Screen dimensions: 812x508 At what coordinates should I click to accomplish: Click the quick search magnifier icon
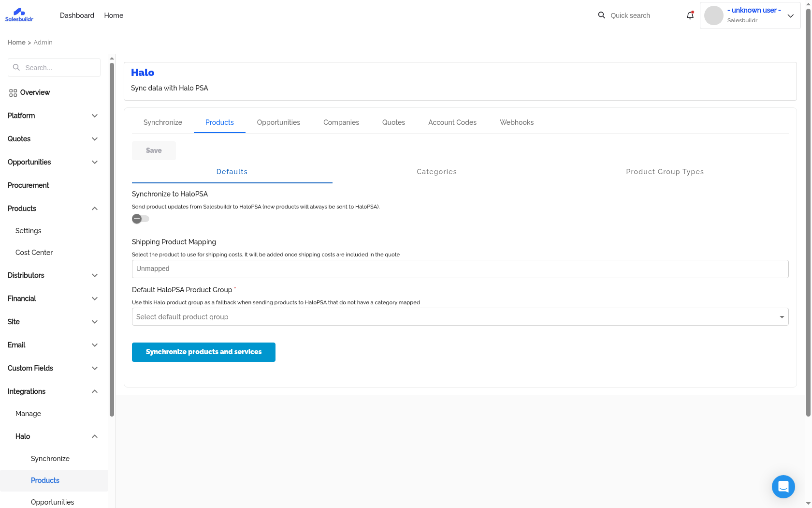[601, 15]
